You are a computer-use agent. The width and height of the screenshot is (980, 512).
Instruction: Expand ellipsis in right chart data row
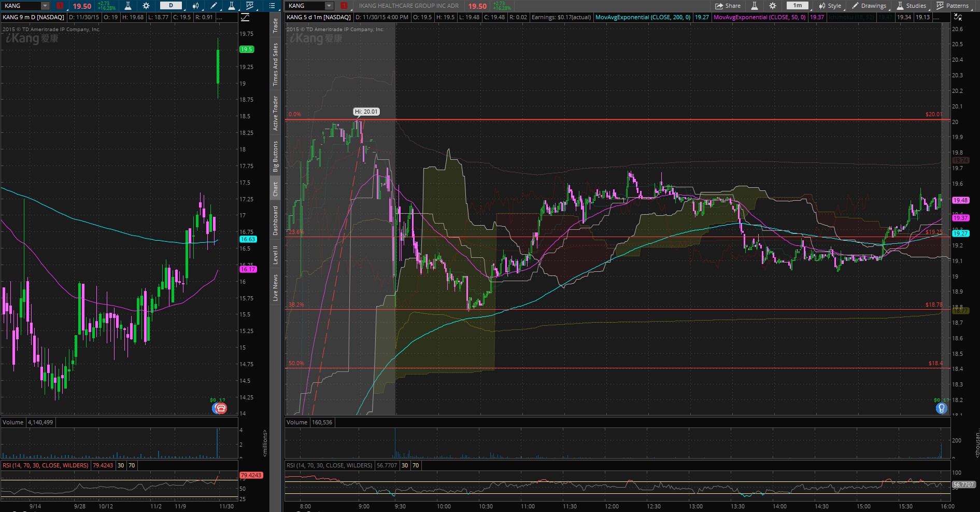point(936,17)
